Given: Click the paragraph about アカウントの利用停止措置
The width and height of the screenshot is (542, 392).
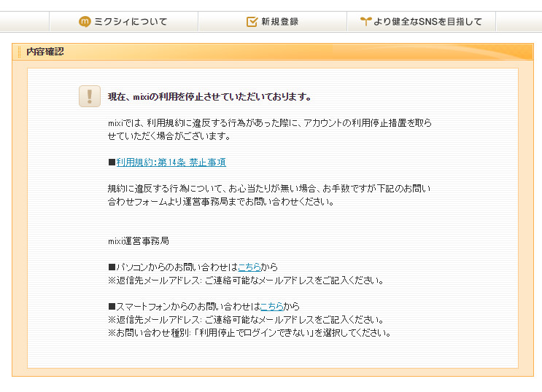Looking at the screenshot, I should tap(269, 130).
